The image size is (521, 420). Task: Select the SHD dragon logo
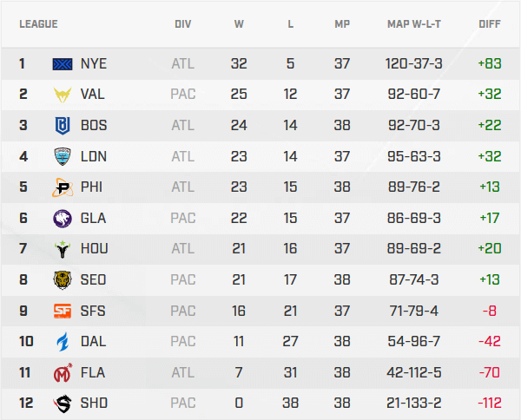pos(63,404)
